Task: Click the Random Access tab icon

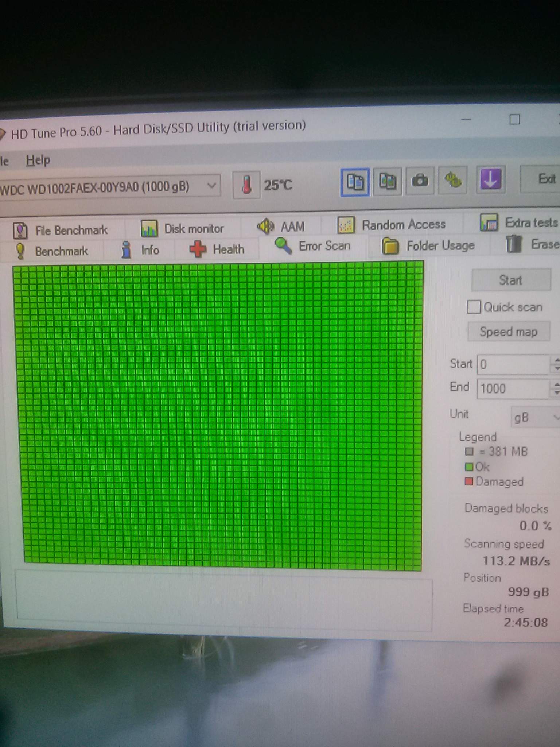Action: point(346,225)
